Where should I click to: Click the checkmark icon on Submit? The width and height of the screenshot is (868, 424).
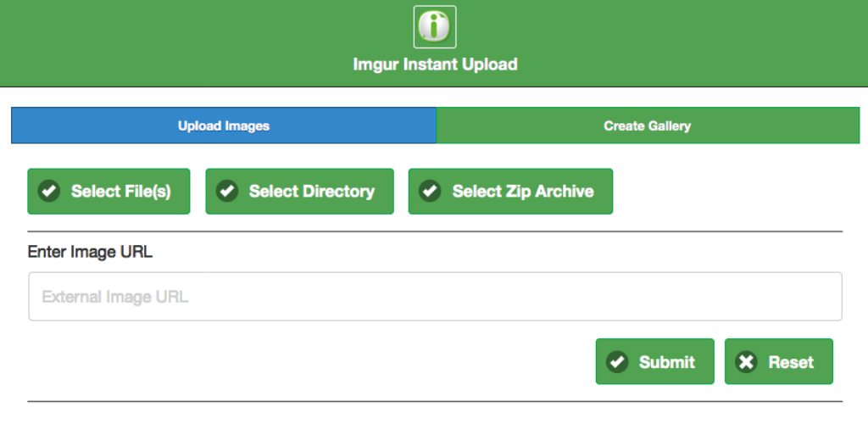pos(617,362)
